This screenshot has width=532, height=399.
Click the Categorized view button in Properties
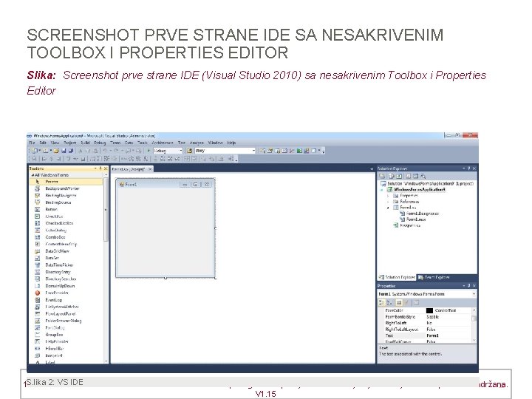tap(382, 303)
